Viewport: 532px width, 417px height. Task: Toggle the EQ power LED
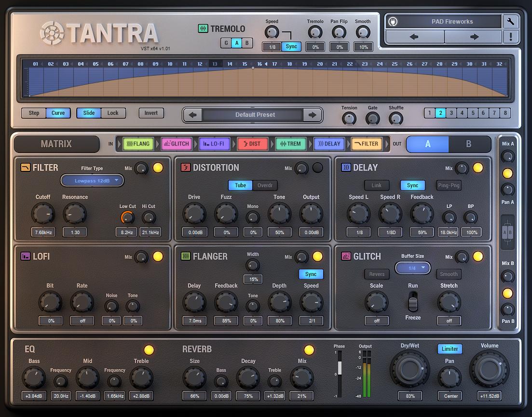tap(149, 350)
